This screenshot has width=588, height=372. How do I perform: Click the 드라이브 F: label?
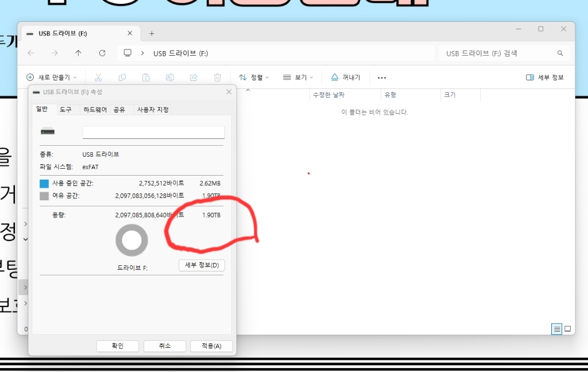[133, 268]
